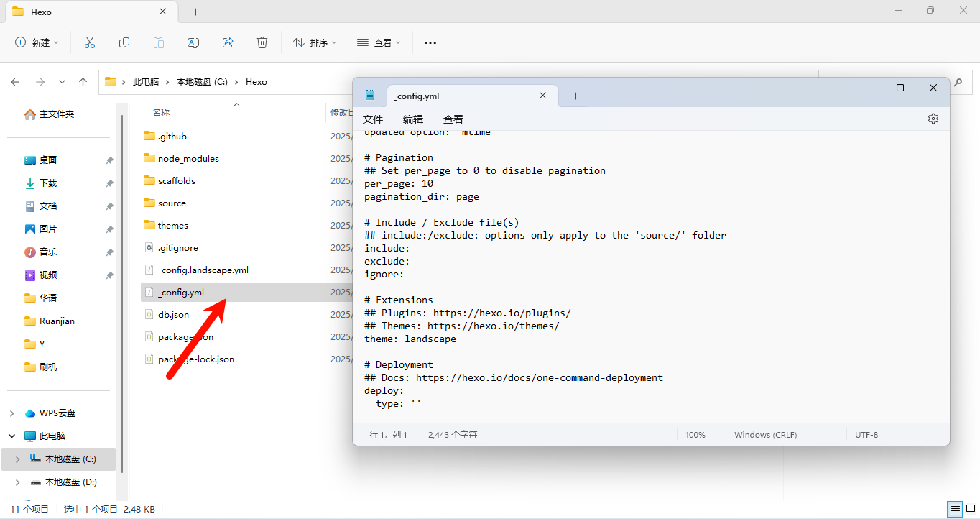This screenshot has height=519, width=980.
Task: Click 本地磁盘 (C:) in address breadcrumb
Action: (202, 82)
